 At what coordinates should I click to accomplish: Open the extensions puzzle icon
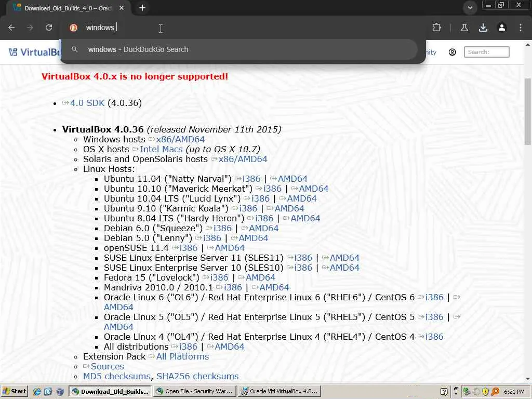click(436, 28)
